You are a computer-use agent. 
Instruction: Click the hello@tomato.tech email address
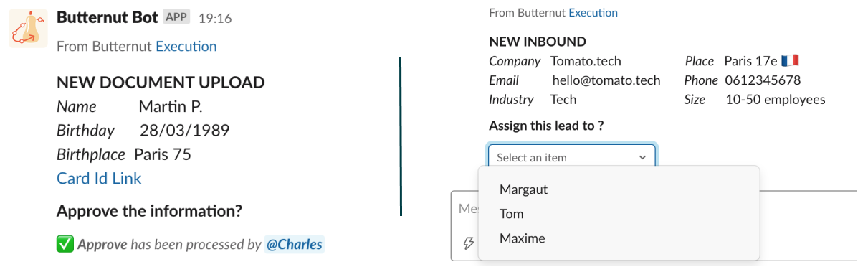(606, 80)
